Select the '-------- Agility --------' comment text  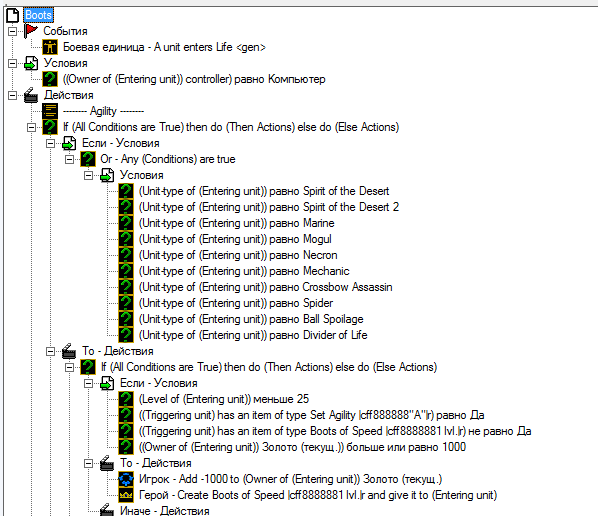tap(103, 111)
